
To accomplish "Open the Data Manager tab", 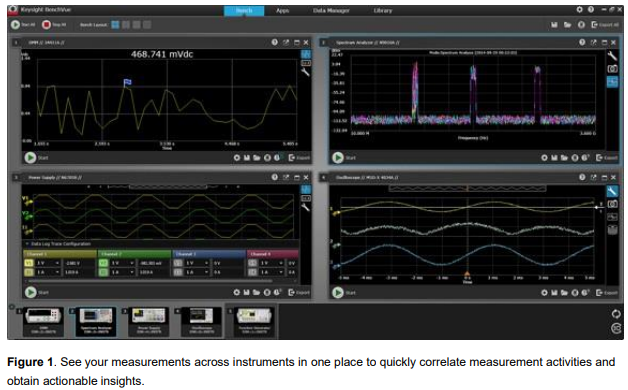I will click(x=331, y=10).
